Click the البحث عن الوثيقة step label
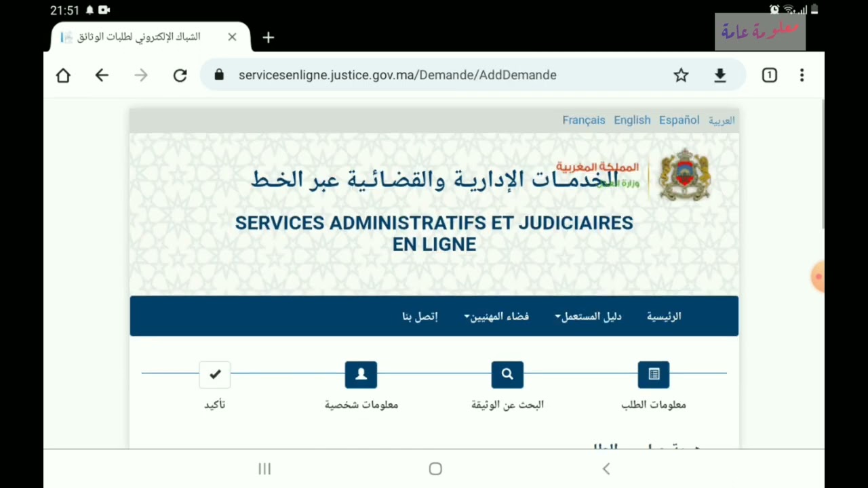This screenshot has height=488, width=868. point(507,405)
